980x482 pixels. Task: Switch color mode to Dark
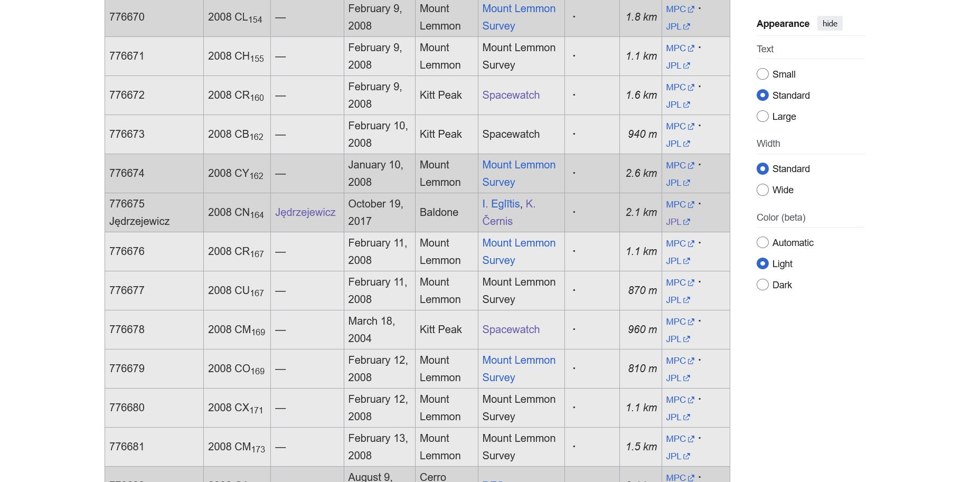click(762, 285)
